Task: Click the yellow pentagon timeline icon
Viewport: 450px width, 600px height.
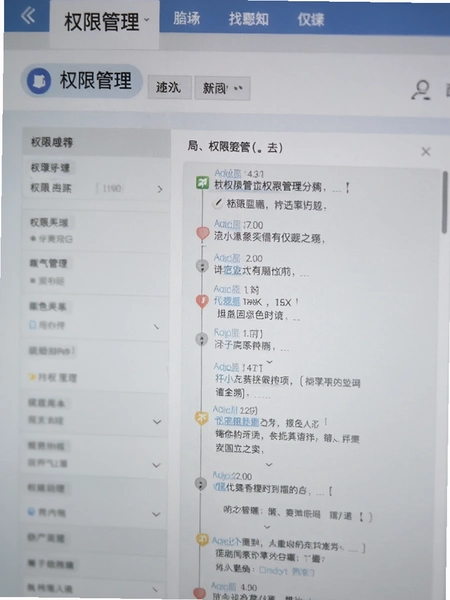Action: pyautogui.click(x=201, y=419)
